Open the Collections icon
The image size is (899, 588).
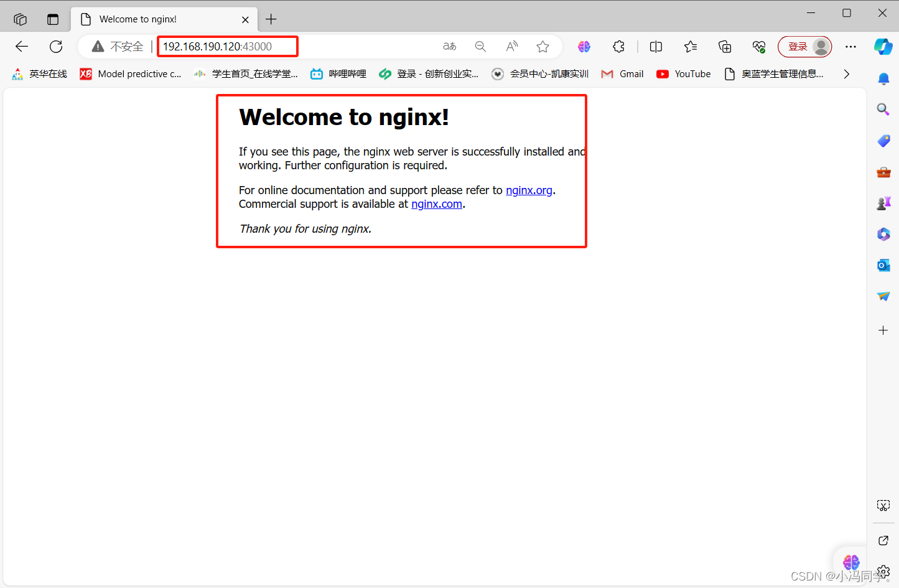coord(725,47)
